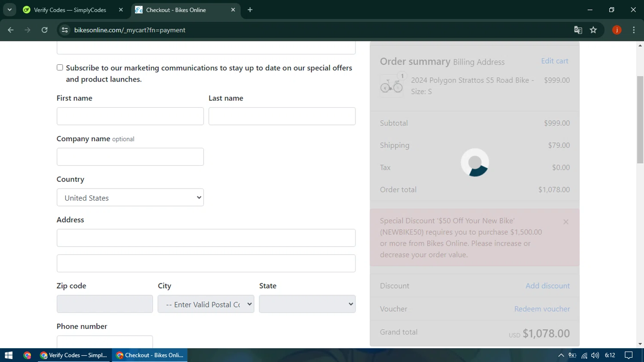The image size is (644, 362).
Task: Click the First name input field
Action: [130, 116]
